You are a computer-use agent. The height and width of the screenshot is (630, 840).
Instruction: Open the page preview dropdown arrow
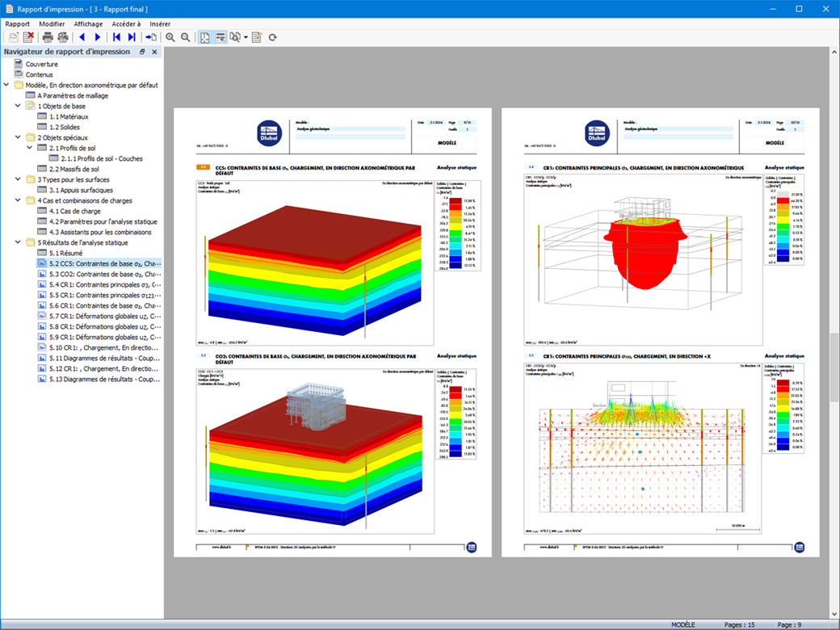pyautogui.click(x=246, y=37)
